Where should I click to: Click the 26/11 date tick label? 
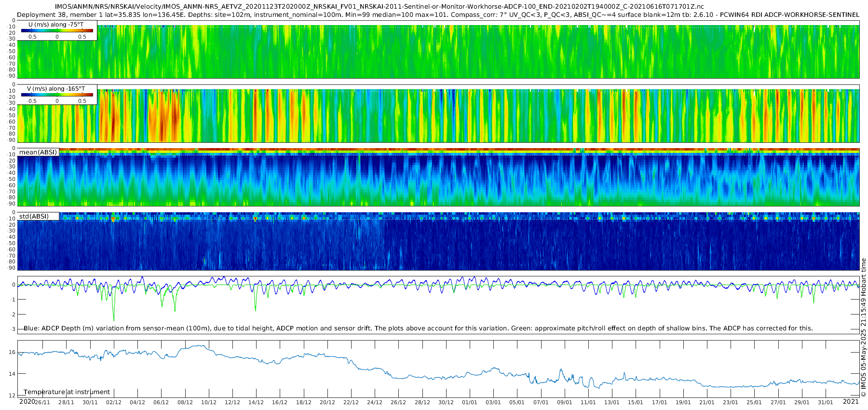42,402
